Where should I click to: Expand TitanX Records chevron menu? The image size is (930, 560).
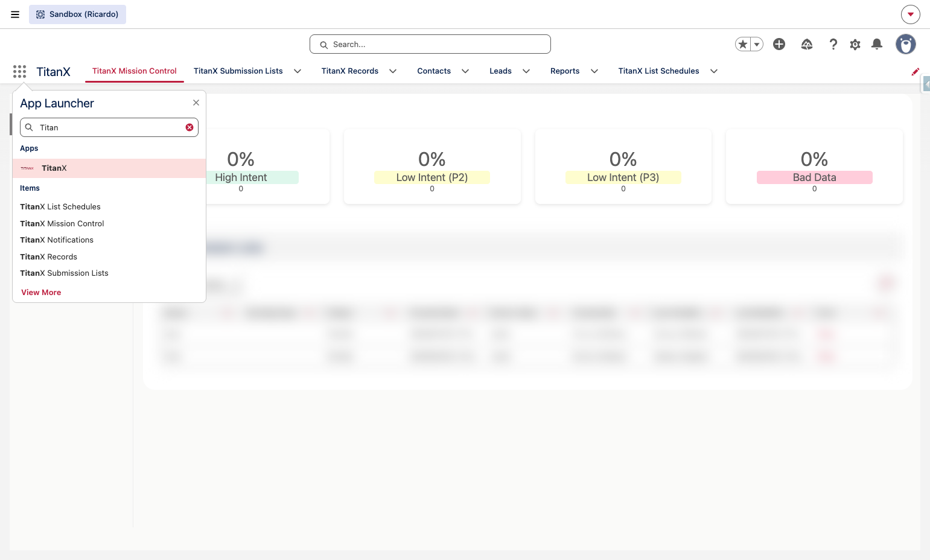click(393, 71)
